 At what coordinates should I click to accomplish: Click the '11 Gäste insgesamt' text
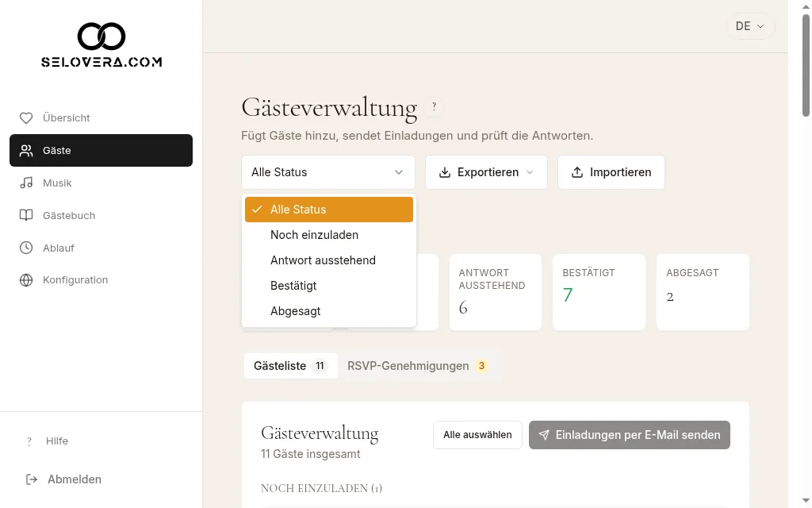click(310, 454)
